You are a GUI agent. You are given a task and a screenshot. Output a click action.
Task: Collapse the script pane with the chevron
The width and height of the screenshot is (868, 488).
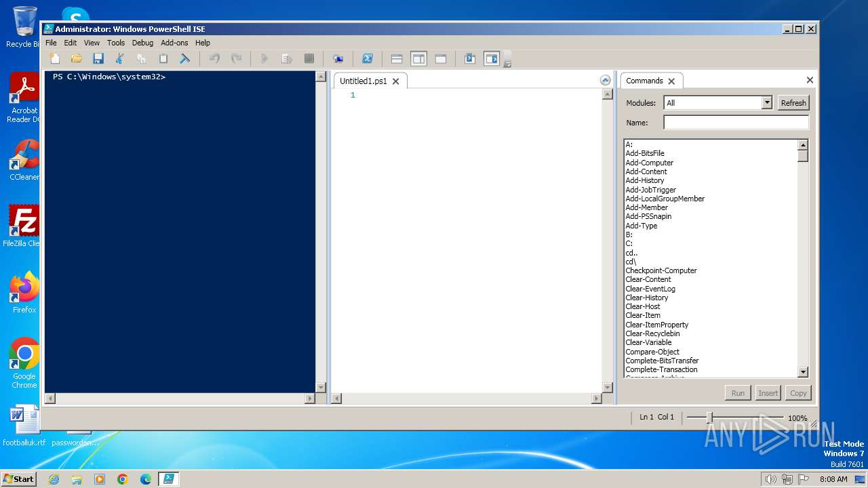coord(606,80)
